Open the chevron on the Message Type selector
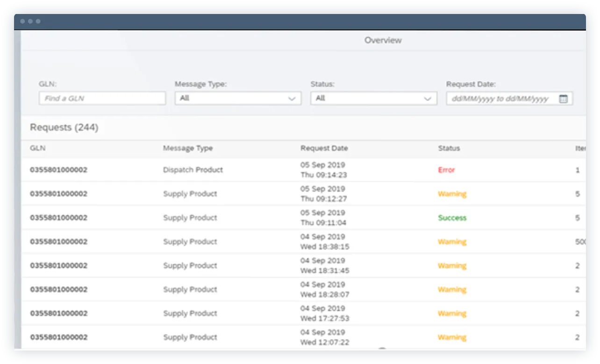The height and width of the screenshot is (364, 600). 293,98
